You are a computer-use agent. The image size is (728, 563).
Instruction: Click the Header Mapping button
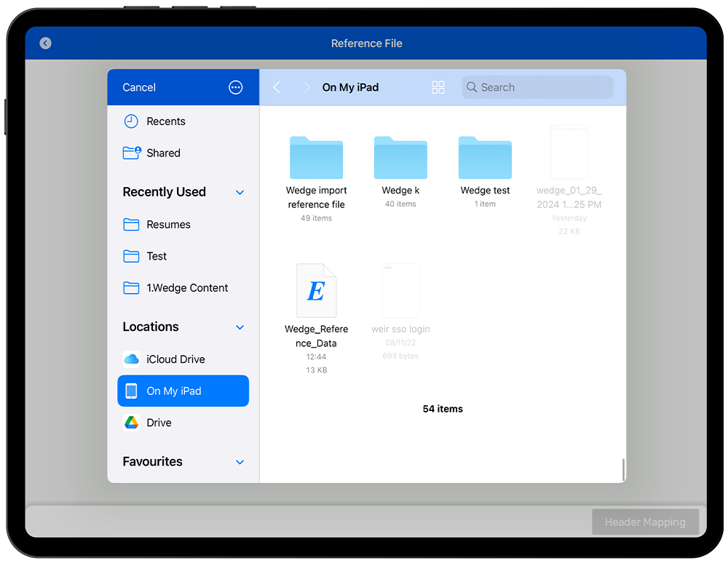pyautogui.click(x=645, y=522)
